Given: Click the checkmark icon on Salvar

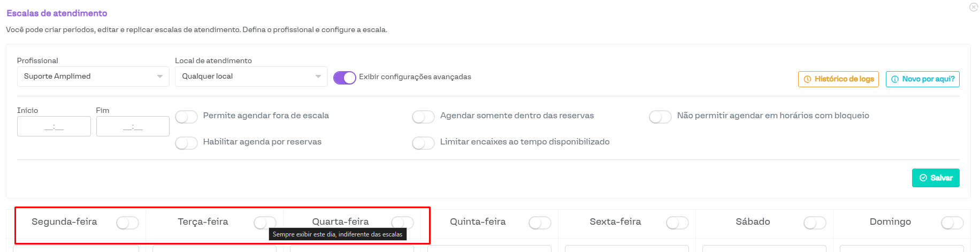Looking at the screenshot, I should point(923,178).
